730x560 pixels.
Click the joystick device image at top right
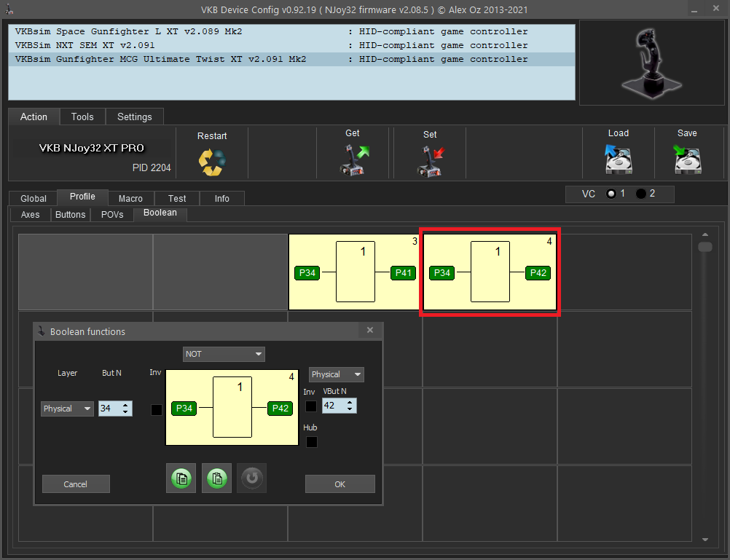pyautogui.click(x=651, y=62)
